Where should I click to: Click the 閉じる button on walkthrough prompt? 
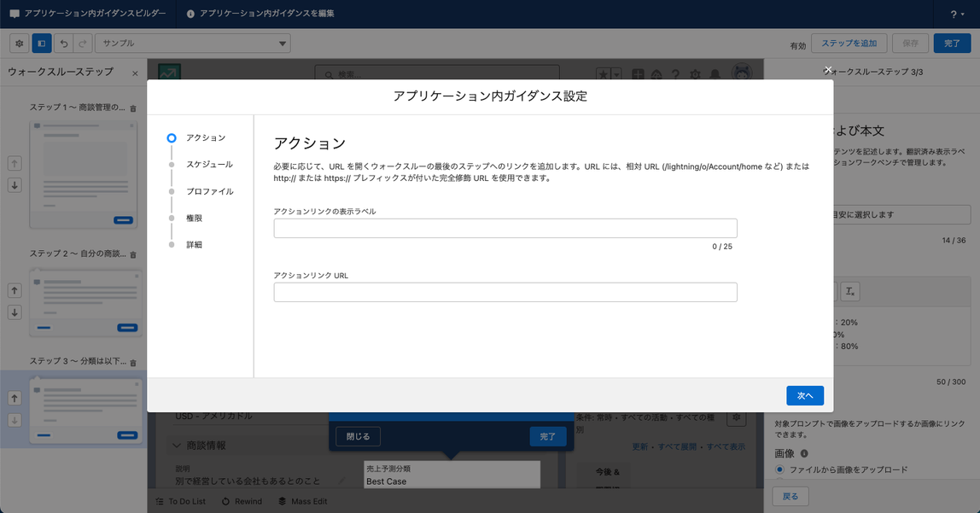pos(359,436)
